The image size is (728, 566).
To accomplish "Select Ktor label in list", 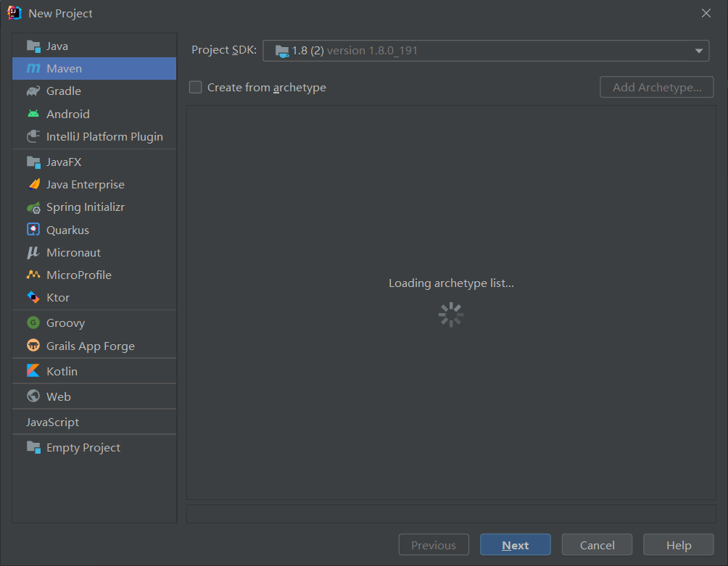I will click(58, 298).
